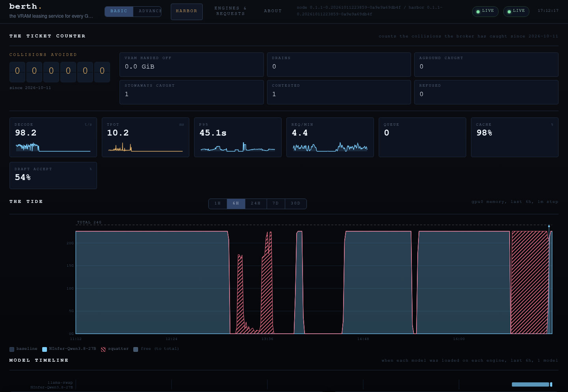The height and width of the screenshot is (392, 568).
Task: Click the TPOT sparkline chart
Action: tap(146, 147)
